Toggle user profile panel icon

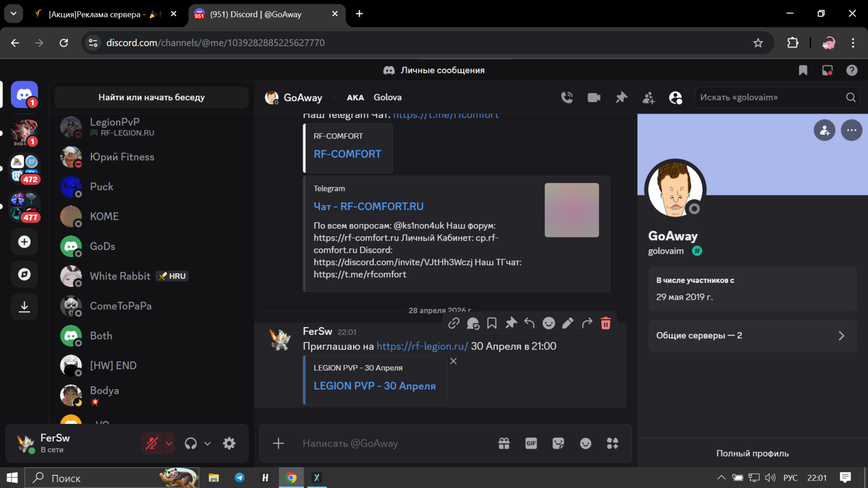[x=675, y=97]
